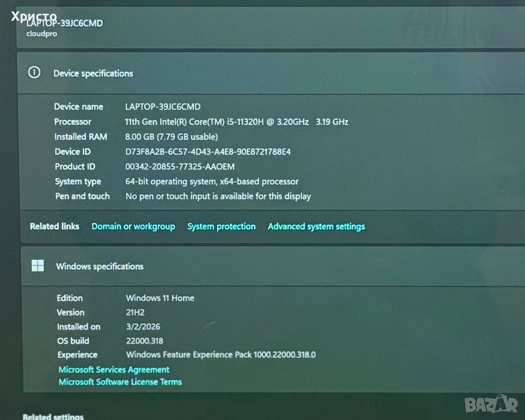Screen dimensions: 525x420
Task: Open the Domain or workgroup link
Action: pos(133,226)
